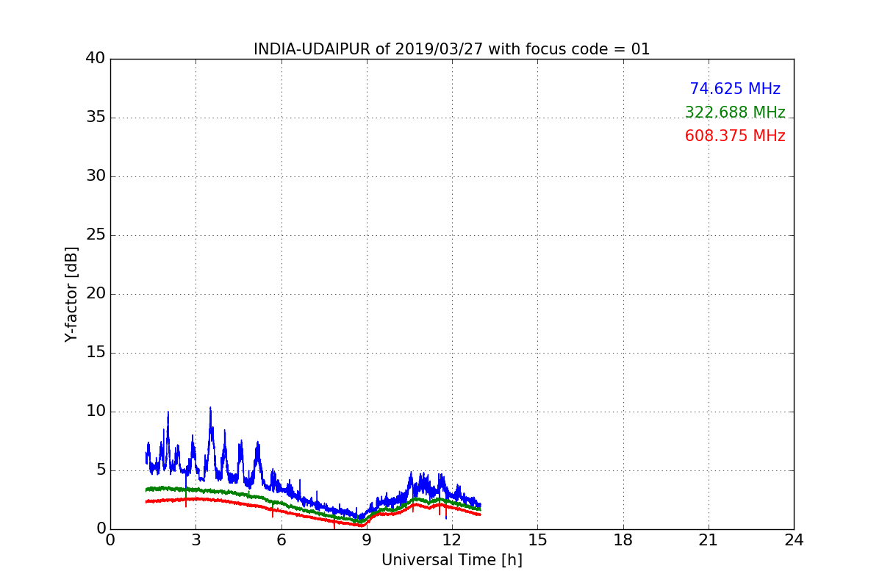Screen dimensions: 882x588
Task: Click y-axis tick label '20'
Action: point(95,294)
